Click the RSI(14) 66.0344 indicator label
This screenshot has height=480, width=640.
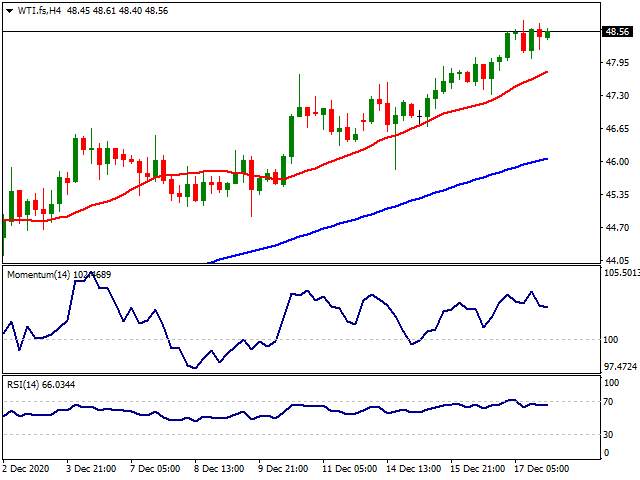pyautogui.click(x=41, y=385)
